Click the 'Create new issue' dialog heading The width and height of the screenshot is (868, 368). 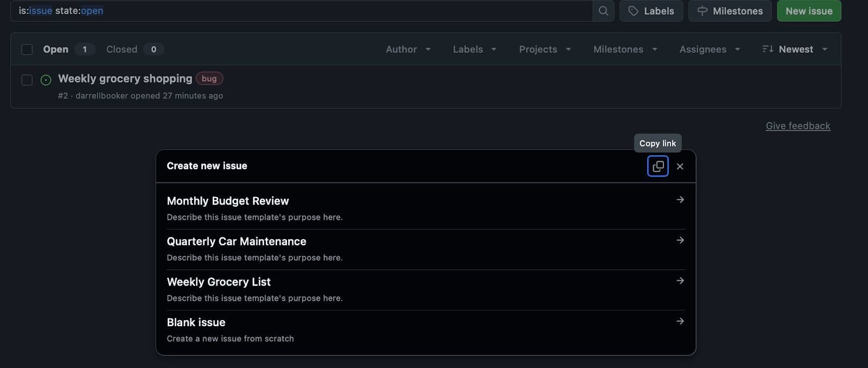pos(207,166)
